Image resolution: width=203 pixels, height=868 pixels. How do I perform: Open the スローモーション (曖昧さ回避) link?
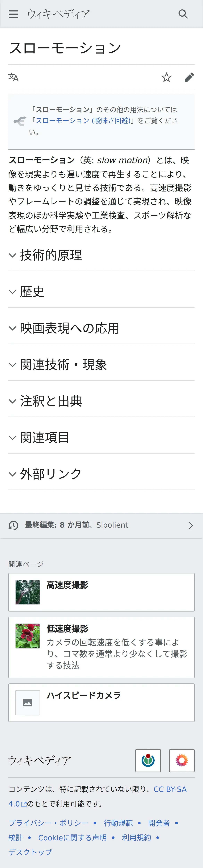click(82, 121)
